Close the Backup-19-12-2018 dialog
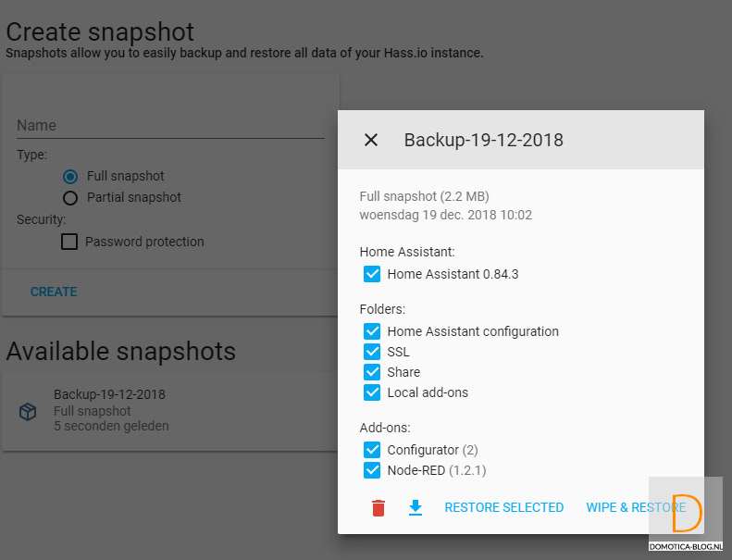This screenshot has height=560, width=732. pyautogui.click(x=371, y=140)
